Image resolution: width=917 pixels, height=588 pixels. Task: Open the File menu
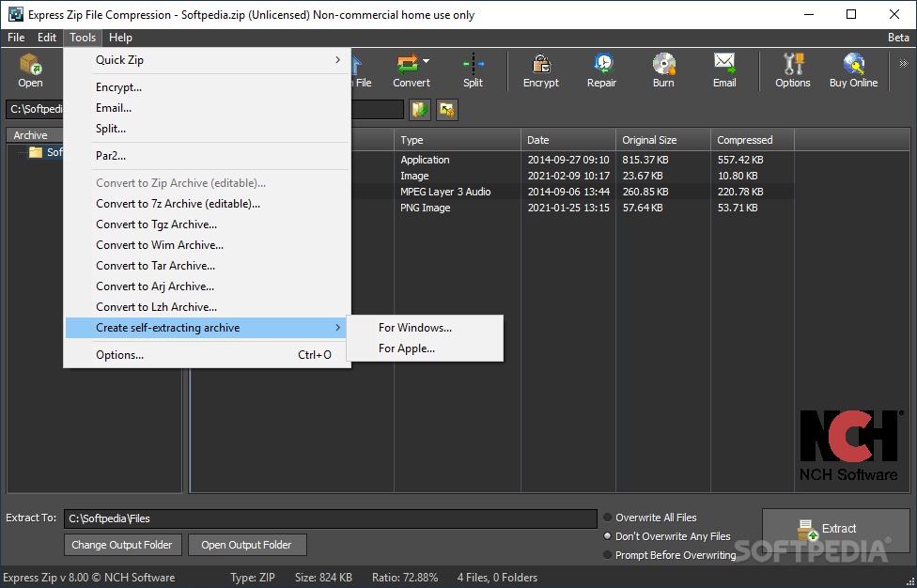tap(16, 38)
